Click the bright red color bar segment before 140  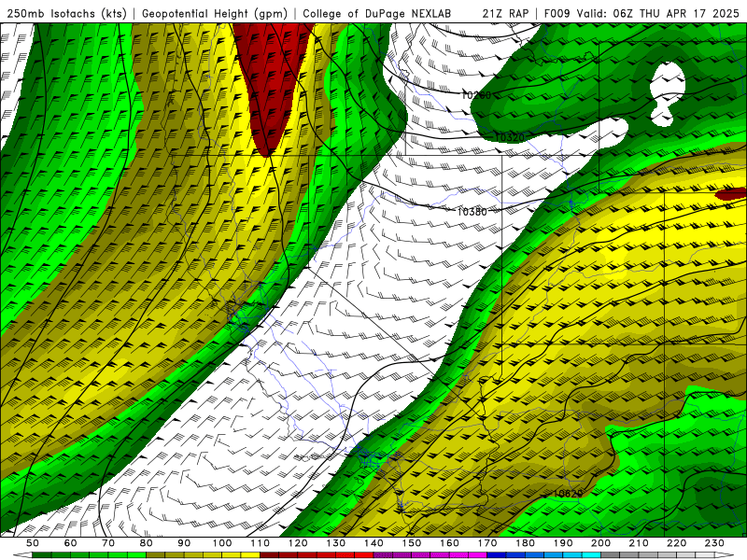click(x=364, y=555)
